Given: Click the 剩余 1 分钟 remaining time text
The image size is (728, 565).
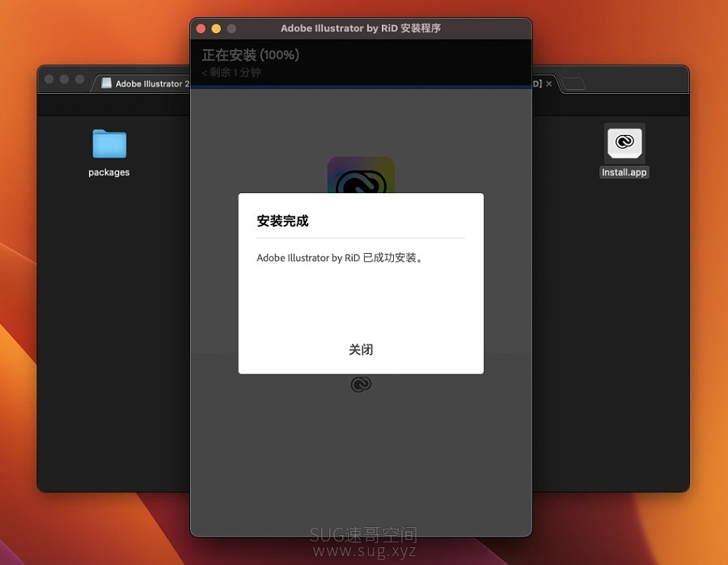Looking at the screenshot, I should [231, 73].
